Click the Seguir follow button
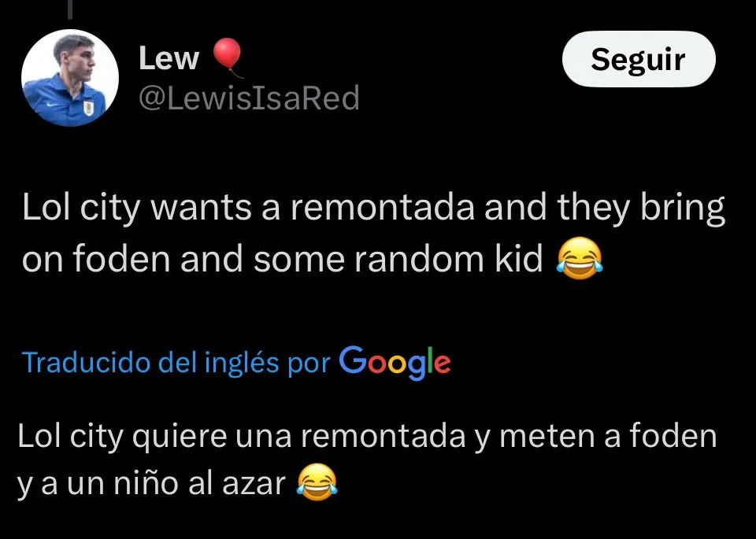 tap(639, 59)
